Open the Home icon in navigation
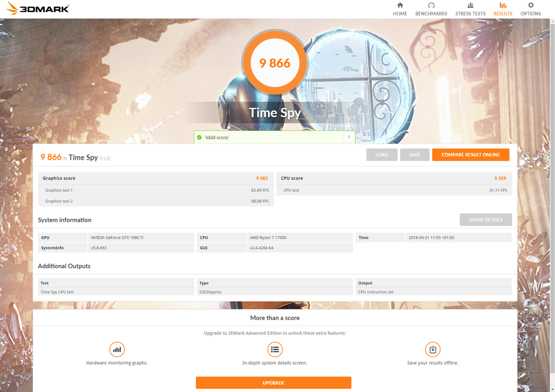 coord(400,5)
